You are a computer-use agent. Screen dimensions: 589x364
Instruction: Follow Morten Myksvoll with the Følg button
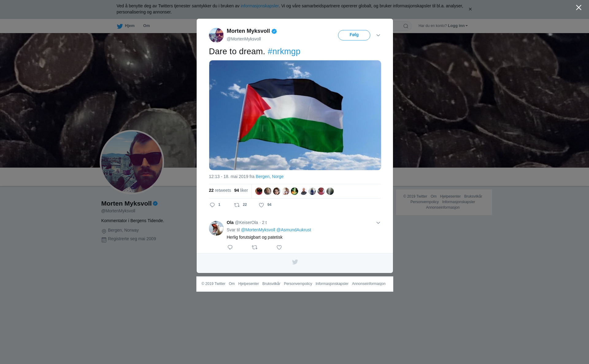coord(354,35)
